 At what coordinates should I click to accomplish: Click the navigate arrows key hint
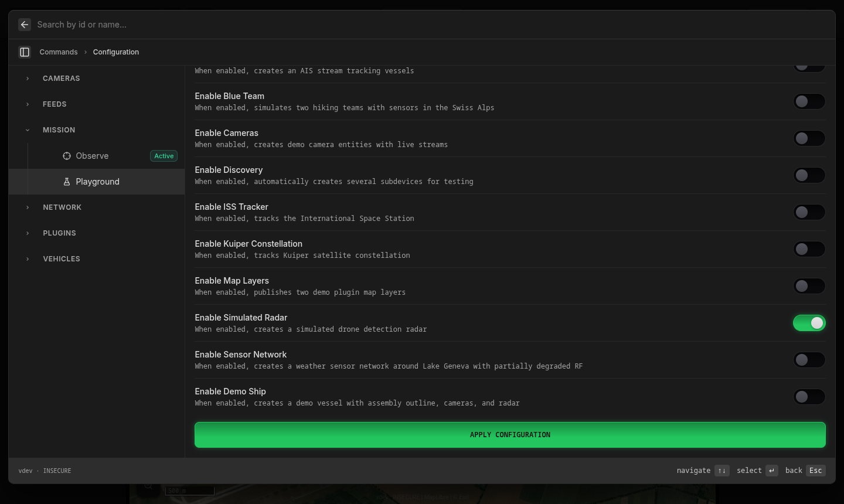point(722,471)
